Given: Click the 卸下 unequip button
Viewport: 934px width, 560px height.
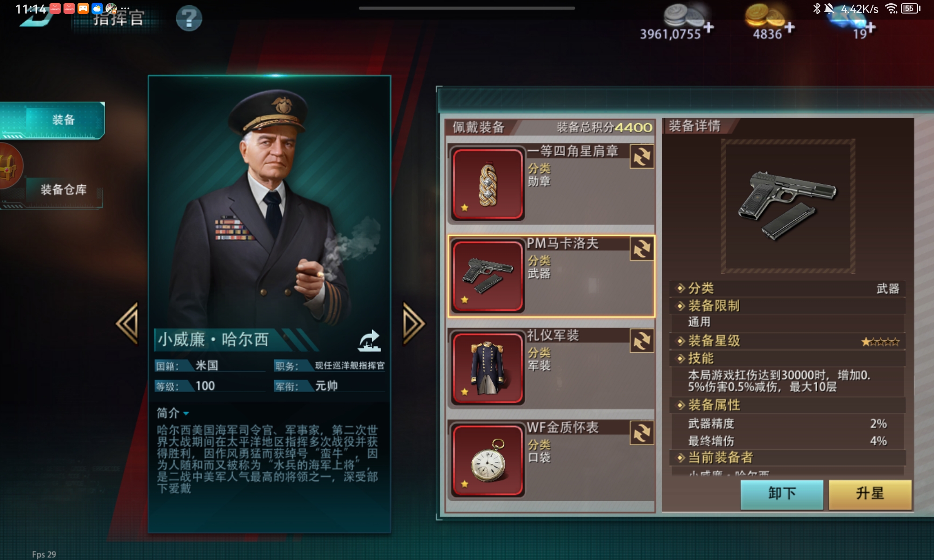Looking at the screenshot, I should click(782, 494).
